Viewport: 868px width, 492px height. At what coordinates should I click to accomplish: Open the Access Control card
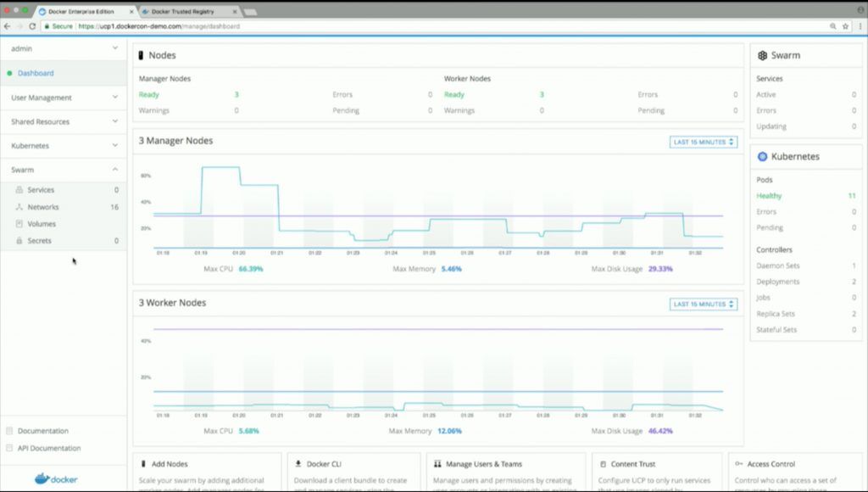797,472
